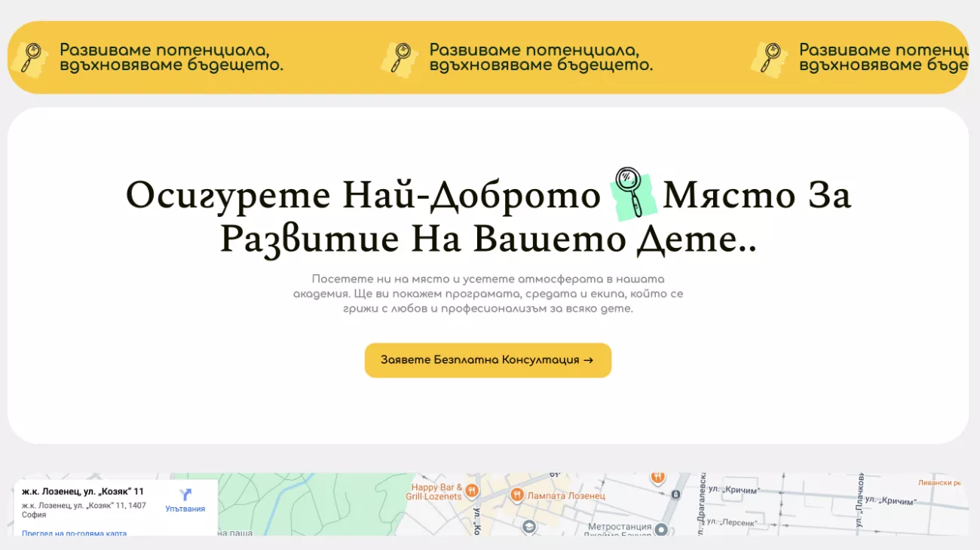Click the restaurant pin near Драгалевска street
Screen dimensions: 980x550
657,478
